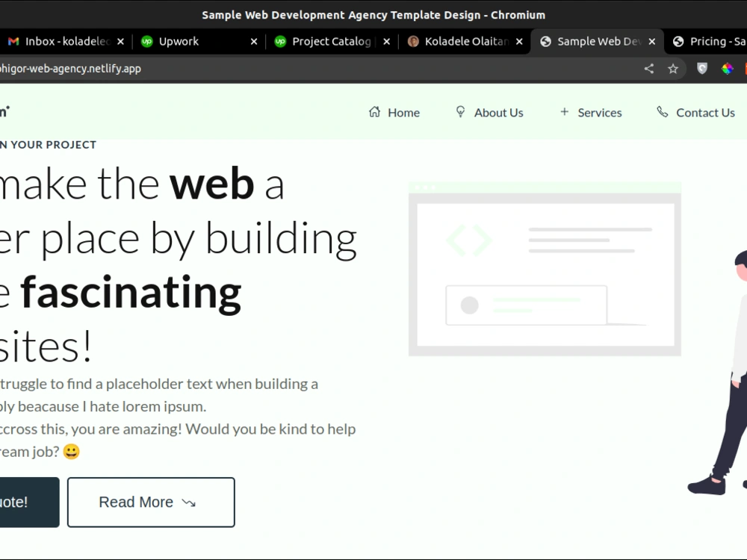
Task: Click the dark quote button
Action: coord(30,503)
